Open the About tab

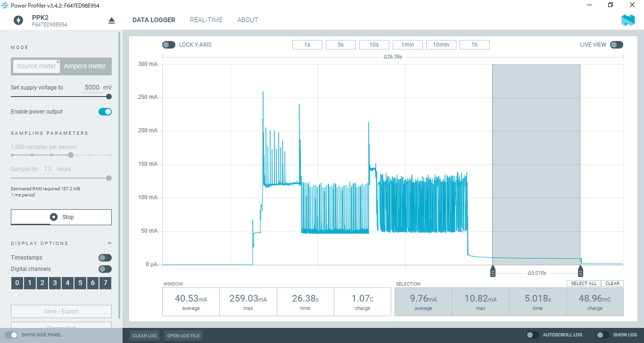coord(248,20)
